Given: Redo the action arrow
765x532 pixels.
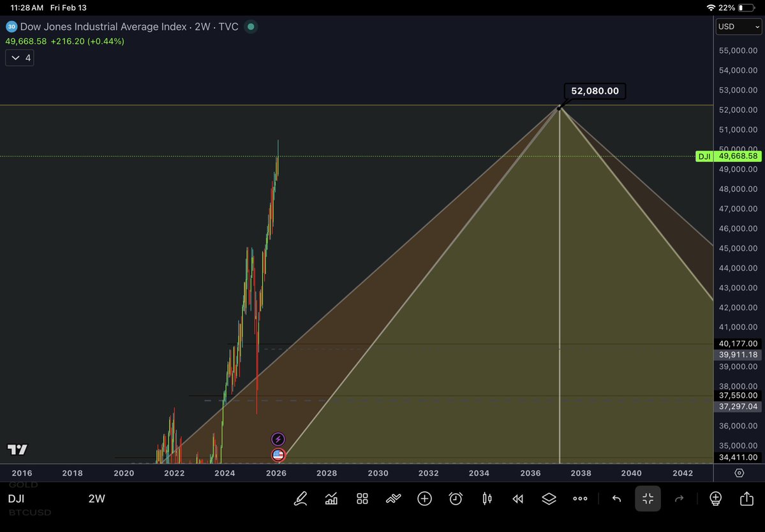Looking at the screenshot, I should pyautogui.click(x=679, y=498).
